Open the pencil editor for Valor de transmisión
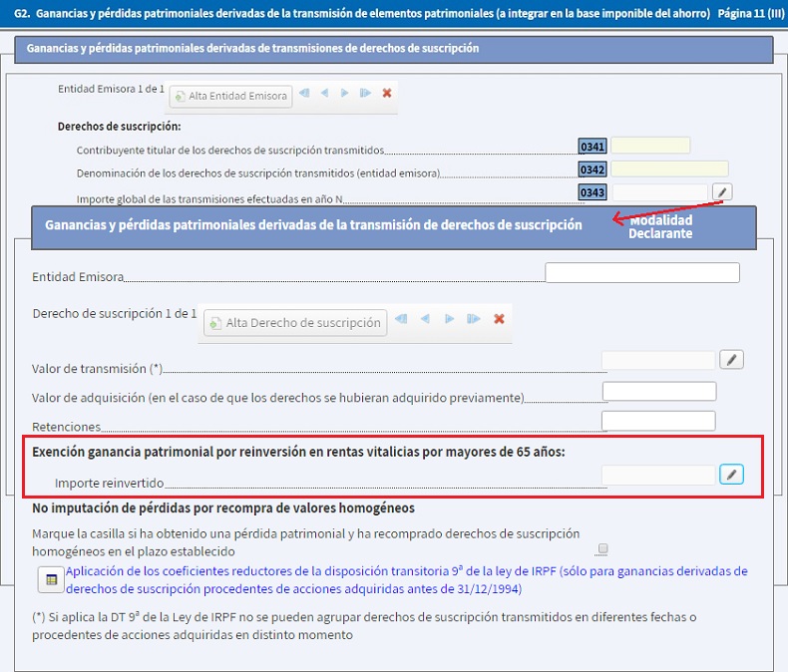 coord(732,360)
